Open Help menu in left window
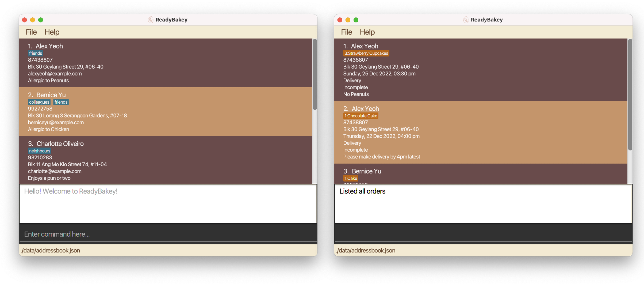644x287 pixels. [x=52, y=32]
